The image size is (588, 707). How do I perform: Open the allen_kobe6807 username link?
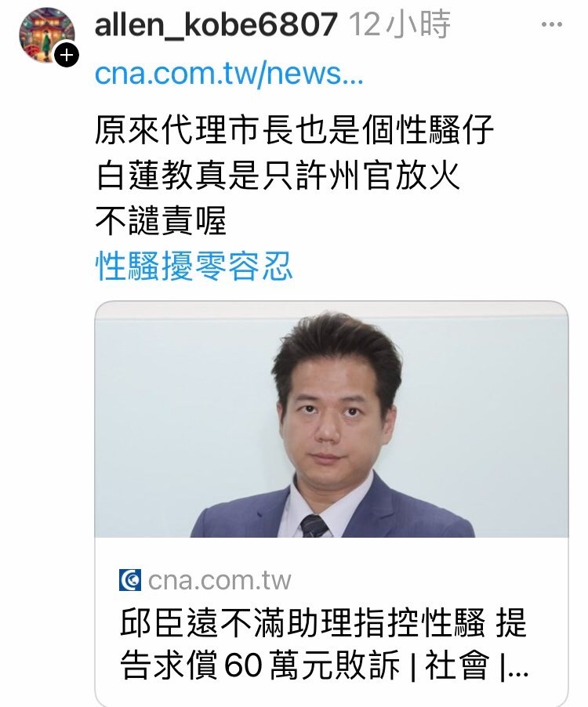(x=216, y=24)
